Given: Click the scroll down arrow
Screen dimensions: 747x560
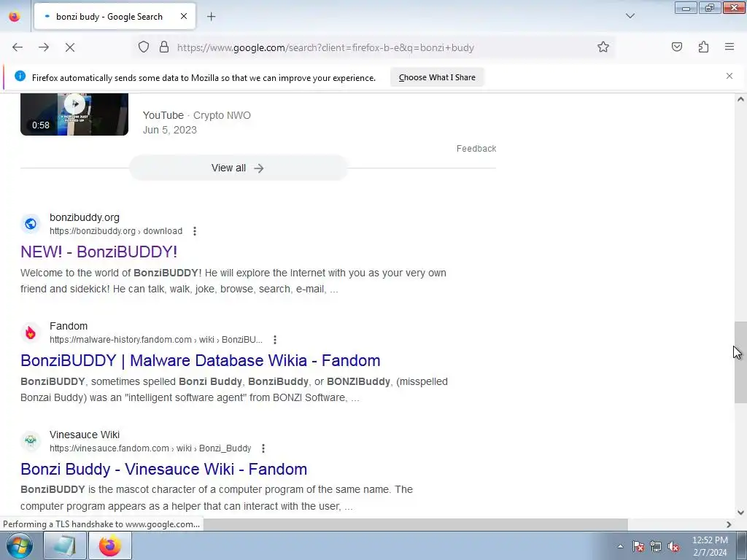Looking at the screenshot, I should (740, 513).
